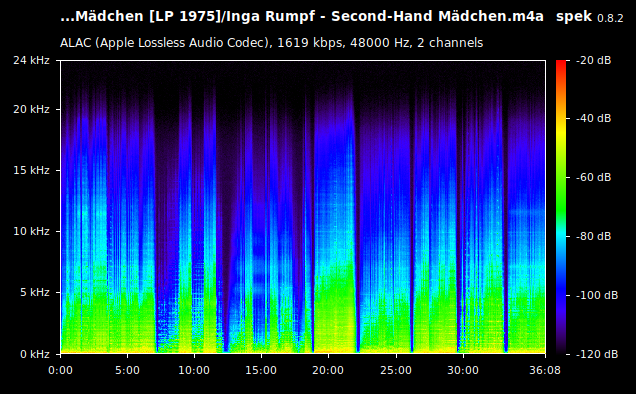Click the 10 kHz frequency axis label
The width and height of the screenshot is (636, 394).
coord(31,231)
